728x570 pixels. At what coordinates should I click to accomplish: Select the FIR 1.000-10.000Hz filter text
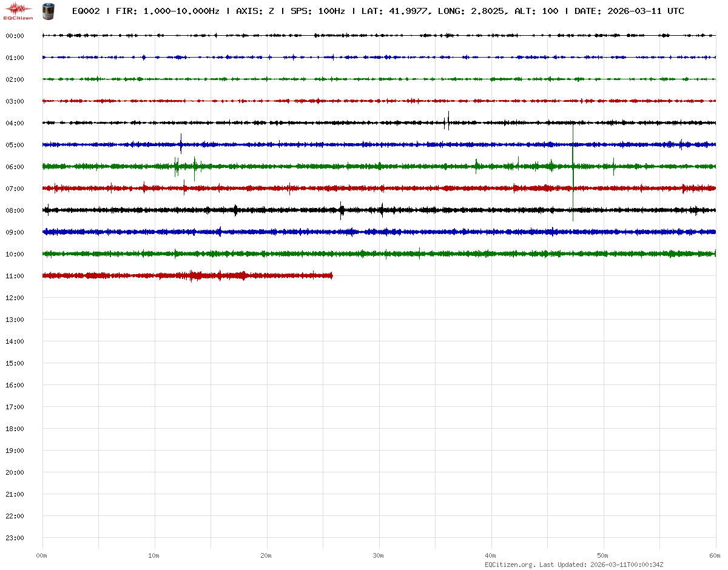167,11
